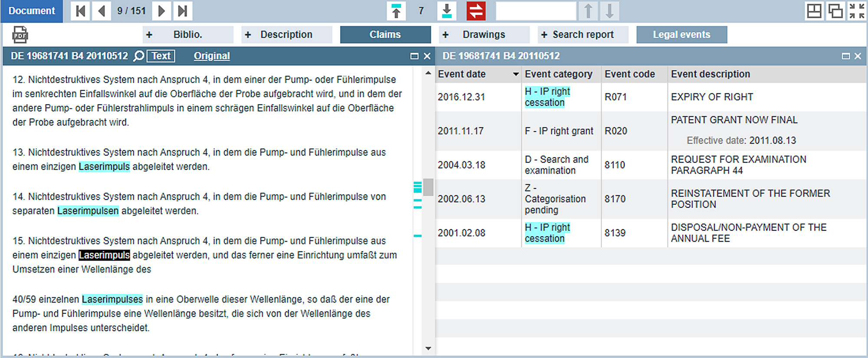This screenshot has height=358, width=868.
Task: Open the Drawings tab
Action: click(483, 35)
